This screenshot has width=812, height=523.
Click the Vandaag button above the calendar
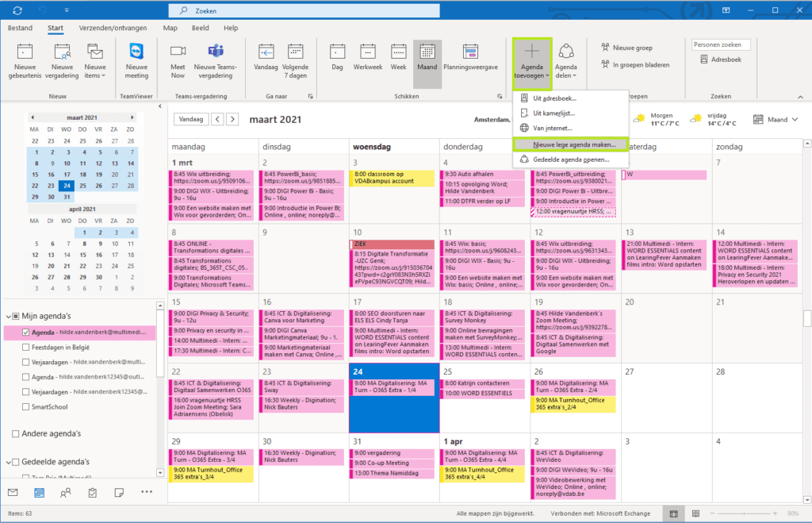coord(191,119)
